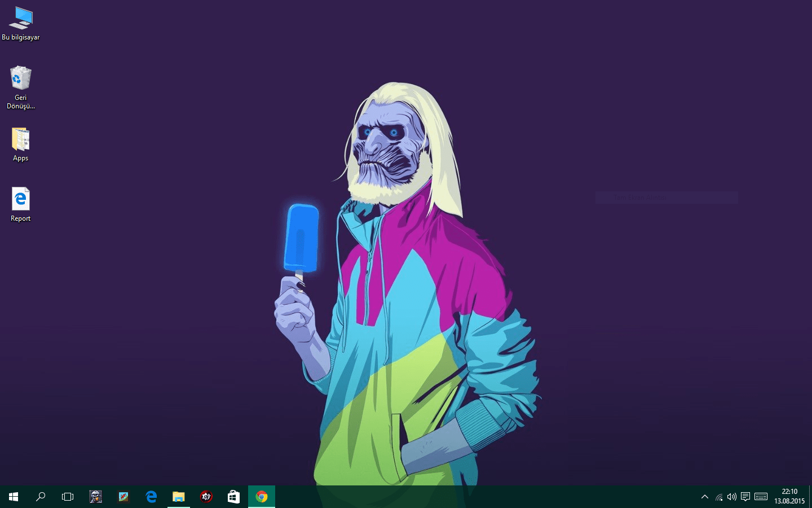Select the Report file on the desktop

pos(21,204)
